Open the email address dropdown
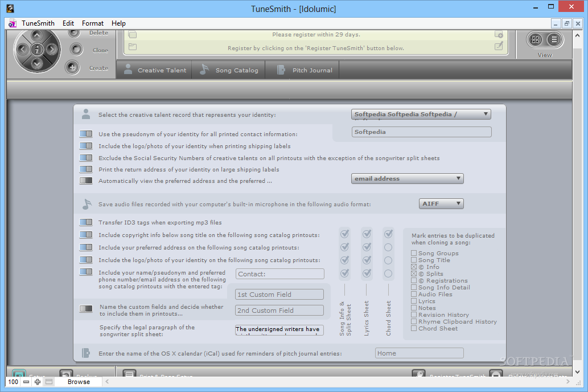Image resolution: width=588 pixels, height=392 pixels. [407, 179]
